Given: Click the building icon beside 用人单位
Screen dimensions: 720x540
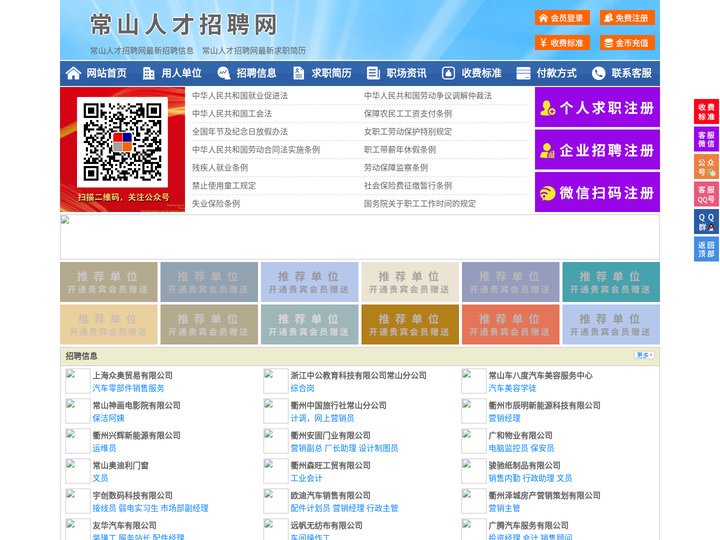Looking at the screenshot, I should click(x=148, y=73).
